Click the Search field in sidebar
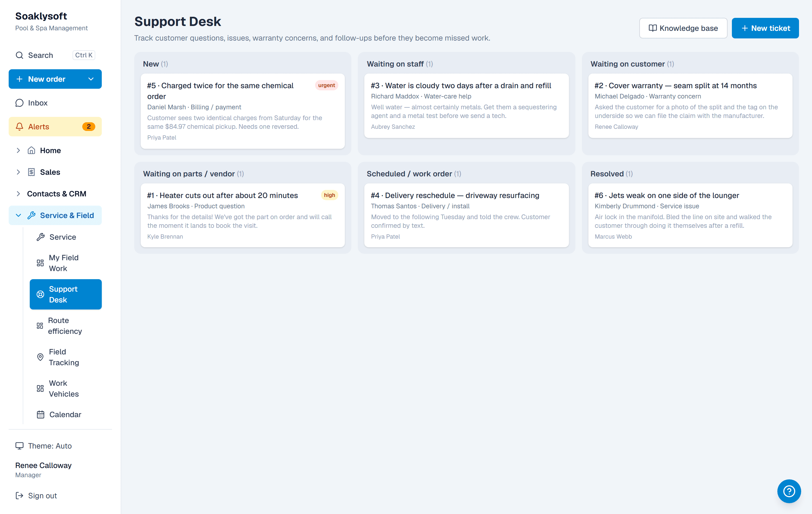Image resolution: width=812 pixels, height=514 pixels. pyautogui.click(x=55, y=55)
